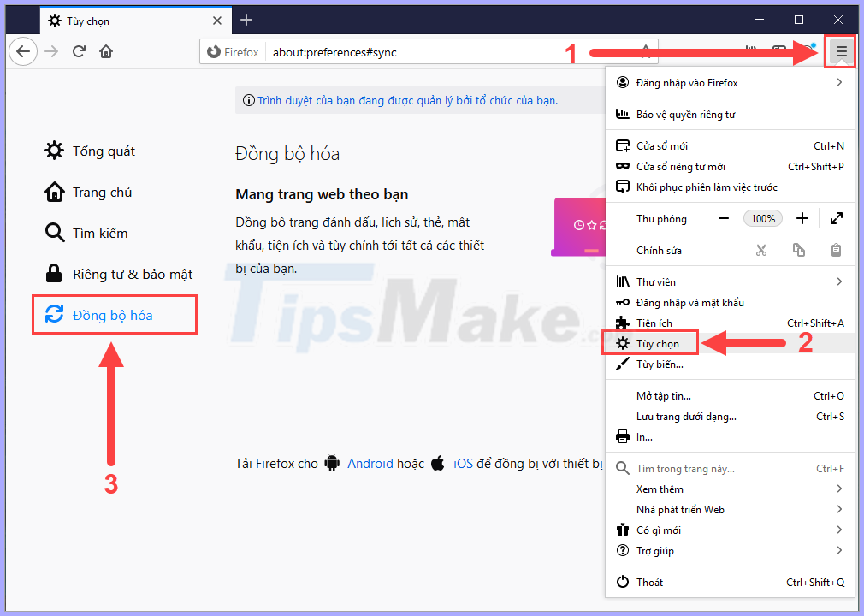This screenshot has height=616, width=864.
Task: Expand the Có gì mới submenu arrow
Action: (x=839, y=530)
